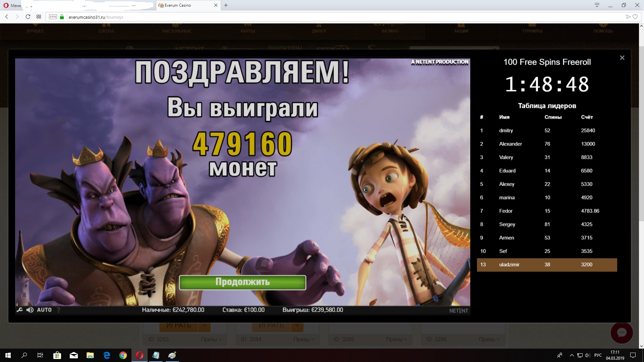Open a new browser tab
This screenshot has width=644, height=362.
tap(226, 5)
